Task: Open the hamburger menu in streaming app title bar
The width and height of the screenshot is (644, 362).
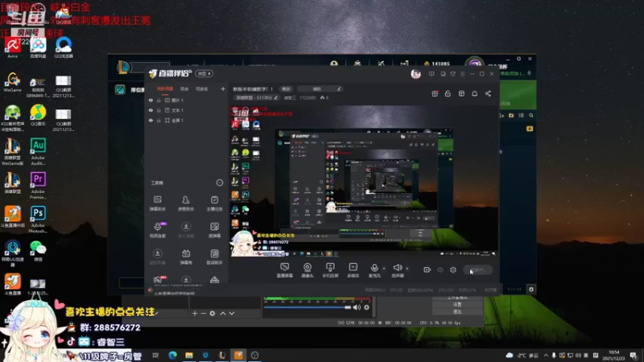Action: coord(462,74)
